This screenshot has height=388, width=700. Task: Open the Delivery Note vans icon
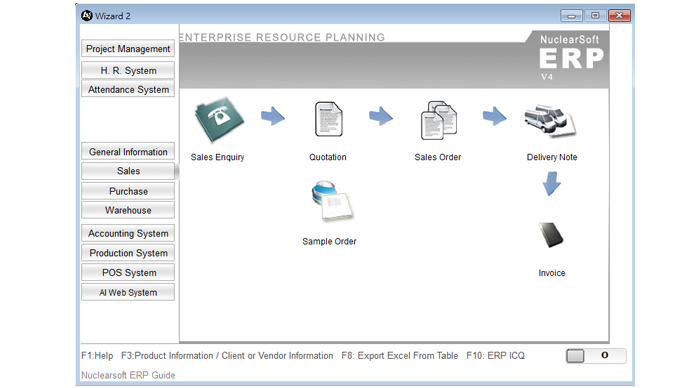tap(550, 120)
